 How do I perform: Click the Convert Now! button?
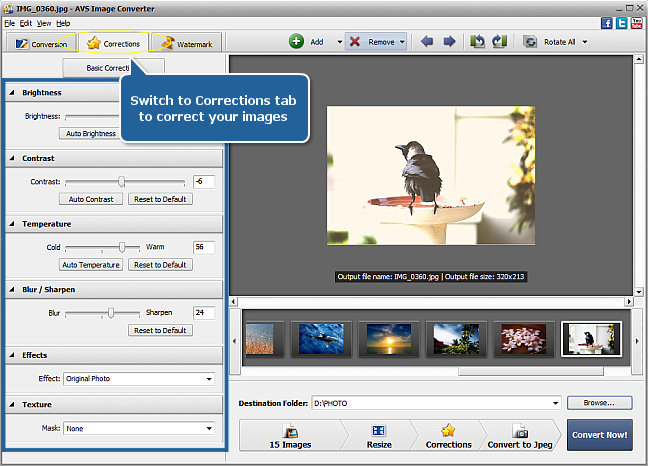tap(599, 435)
